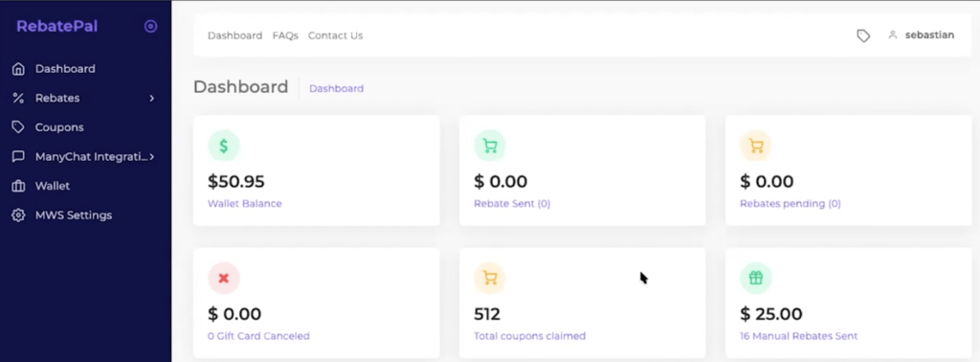Expand the Rebates submenu chevron
The image size is (980, 362).
pyautogui.click(x=152, y=98)
